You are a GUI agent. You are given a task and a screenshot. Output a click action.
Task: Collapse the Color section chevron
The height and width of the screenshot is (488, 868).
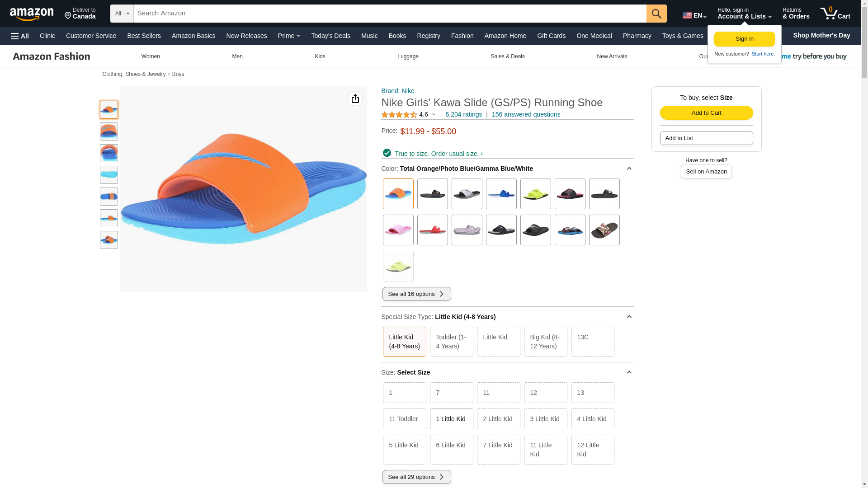628,169
